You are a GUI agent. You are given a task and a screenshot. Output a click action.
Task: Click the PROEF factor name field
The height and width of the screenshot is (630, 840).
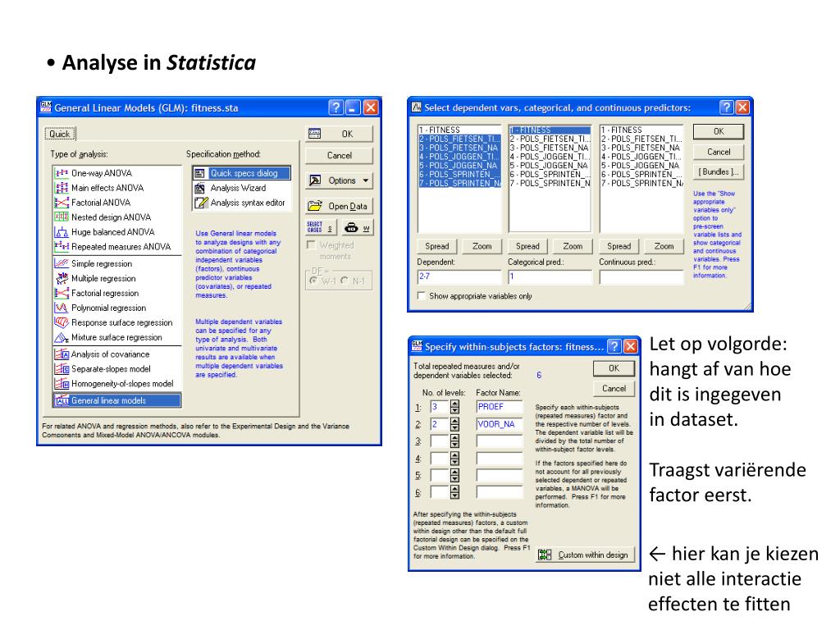(500, 407)
